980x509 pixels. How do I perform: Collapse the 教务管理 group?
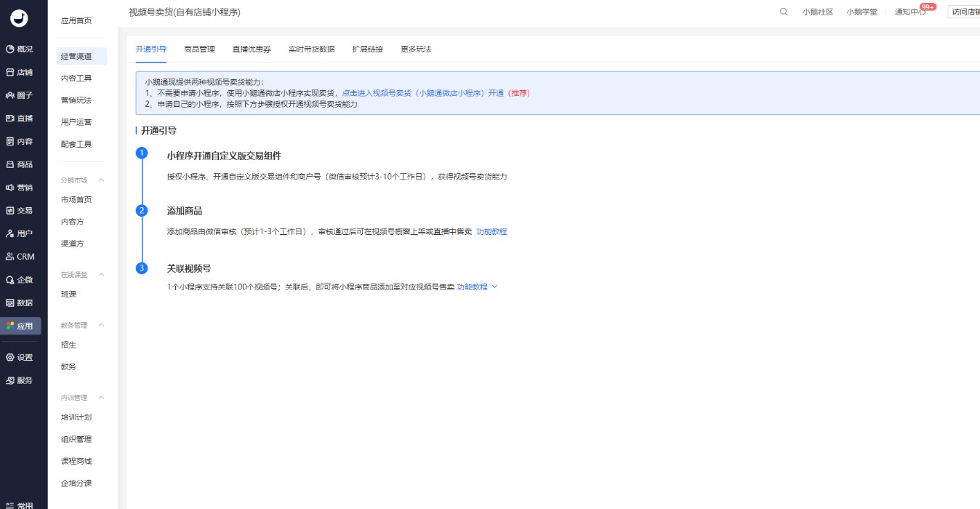(x=101, y=325)
